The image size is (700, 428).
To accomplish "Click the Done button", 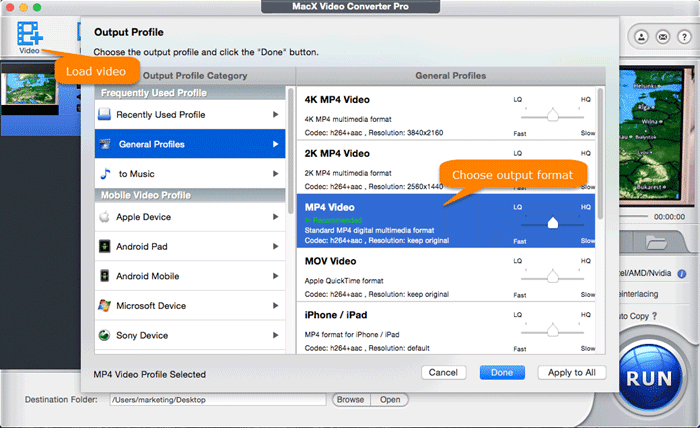I will pyautogui.click(x=502, y=373).
